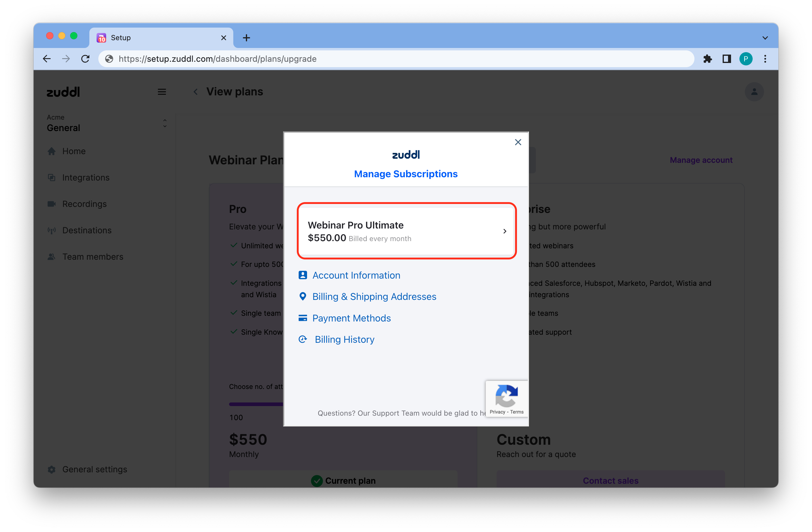Toggle the hamburger sidebar menu

coord(162,92)
